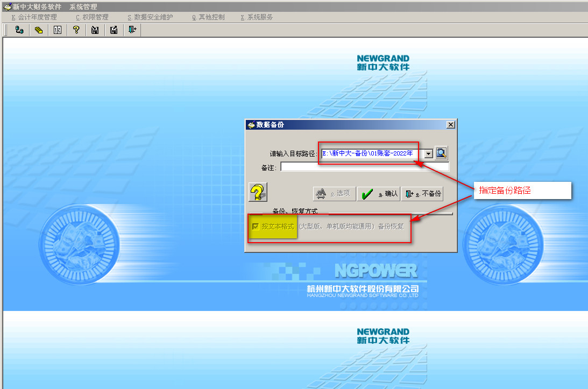
Task: Click the gold coins toolbar icon
Action: (x=38, y=30)
